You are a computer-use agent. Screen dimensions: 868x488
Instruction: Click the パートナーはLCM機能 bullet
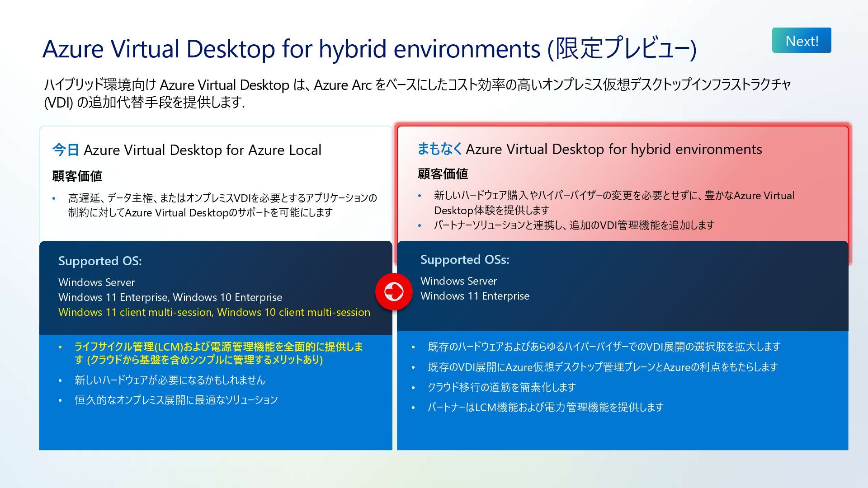point(545,407)
